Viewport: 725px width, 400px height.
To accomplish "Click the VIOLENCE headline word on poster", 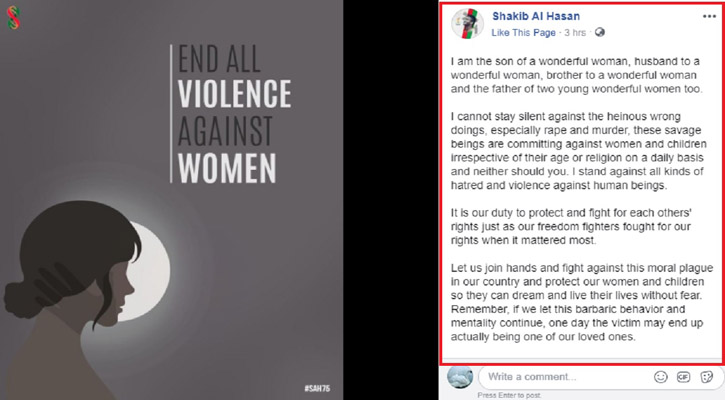I will pos(234,94).
